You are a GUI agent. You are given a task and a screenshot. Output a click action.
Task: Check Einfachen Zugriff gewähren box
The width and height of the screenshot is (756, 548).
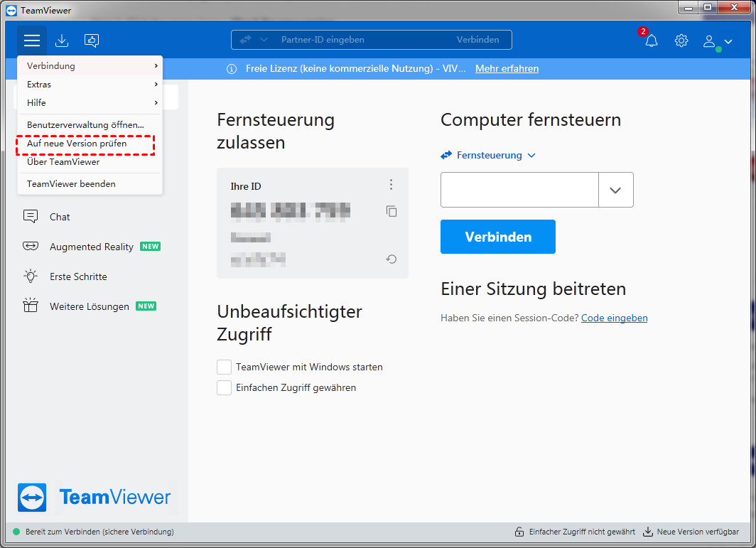point(224,387)
